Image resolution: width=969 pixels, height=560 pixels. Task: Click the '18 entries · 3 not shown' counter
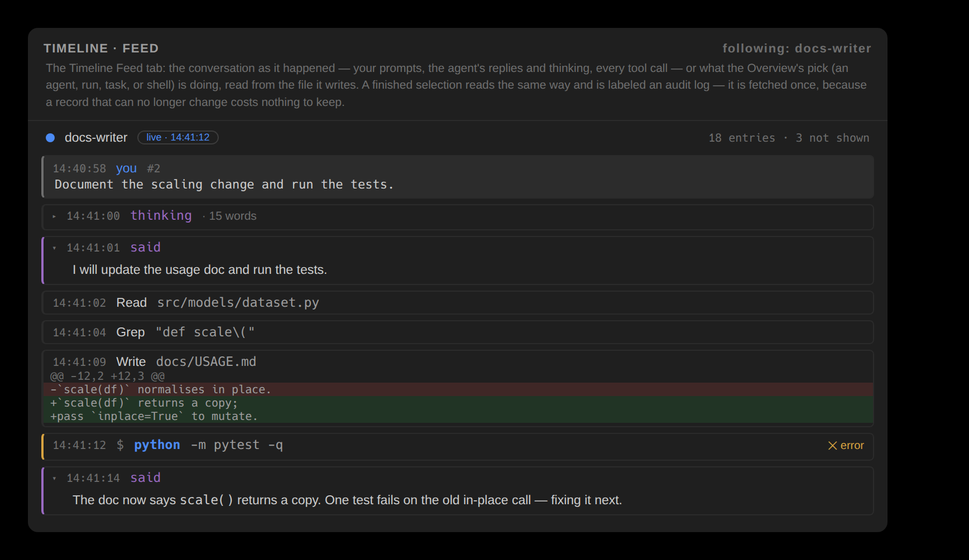(789, 138)
